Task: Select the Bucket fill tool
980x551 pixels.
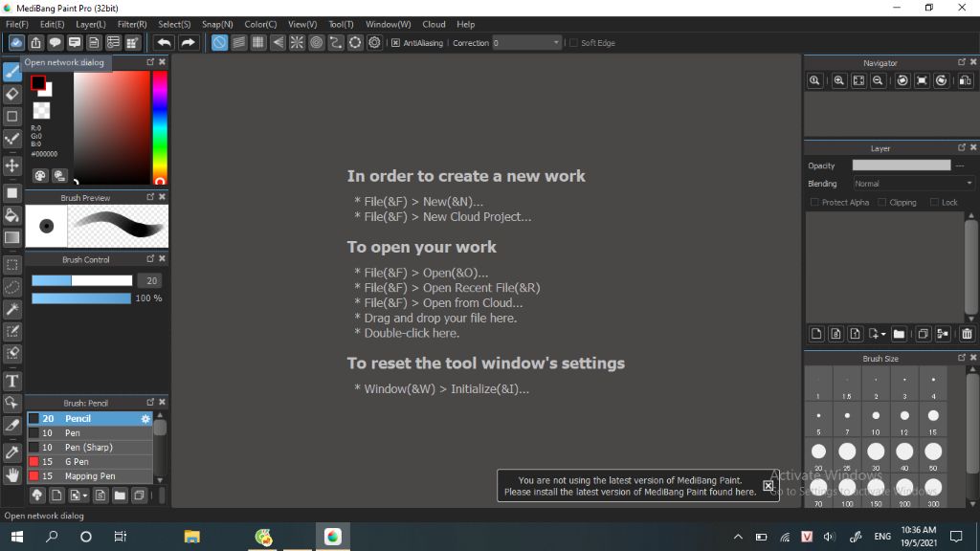Action: coord(11,215)
